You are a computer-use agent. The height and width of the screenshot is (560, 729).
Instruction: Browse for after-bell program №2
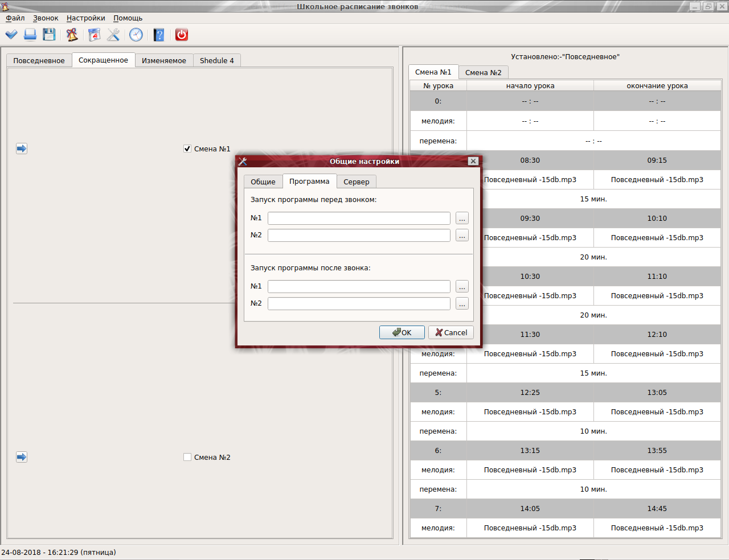click(x=462, y=304)
